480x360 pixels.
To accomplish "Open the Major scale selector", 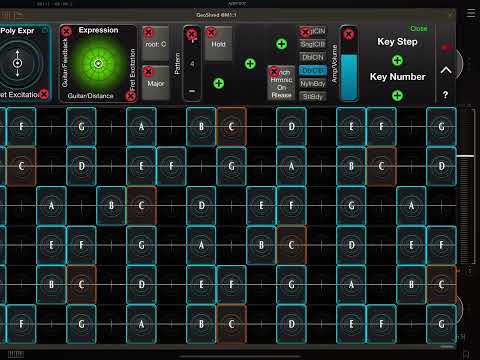I will tap(155, 83).
